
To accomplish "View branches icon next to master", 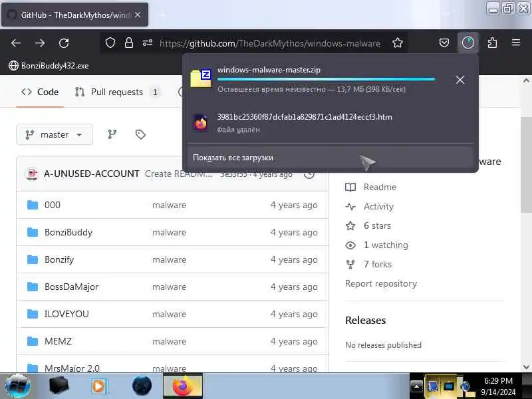I will [x=112, y=135].
